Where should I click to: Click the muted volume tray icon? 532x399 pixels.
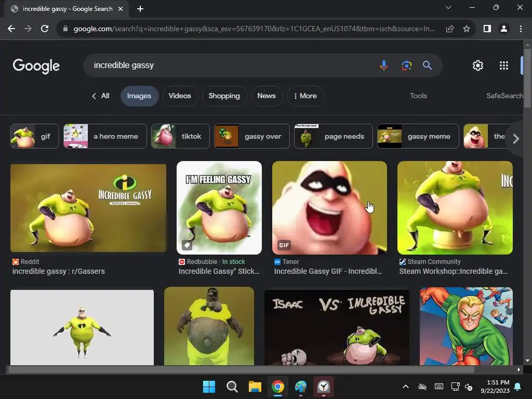tap(469, 387)
